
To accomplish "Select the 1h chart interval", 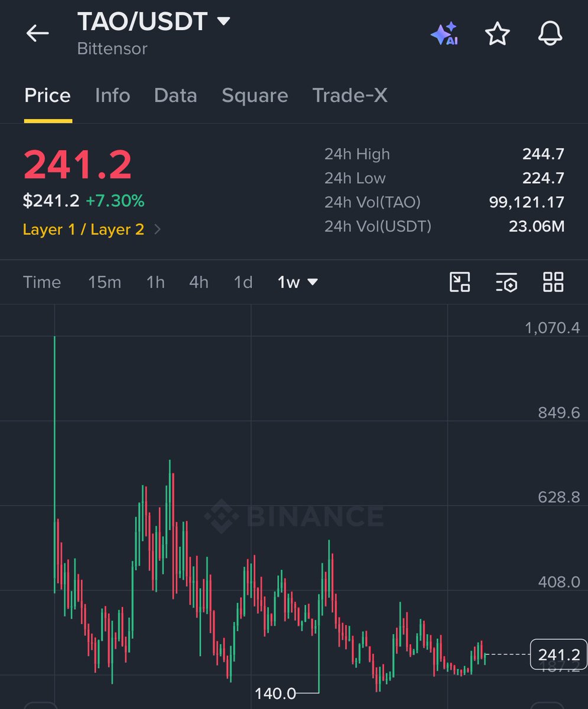I will point(155,282).
